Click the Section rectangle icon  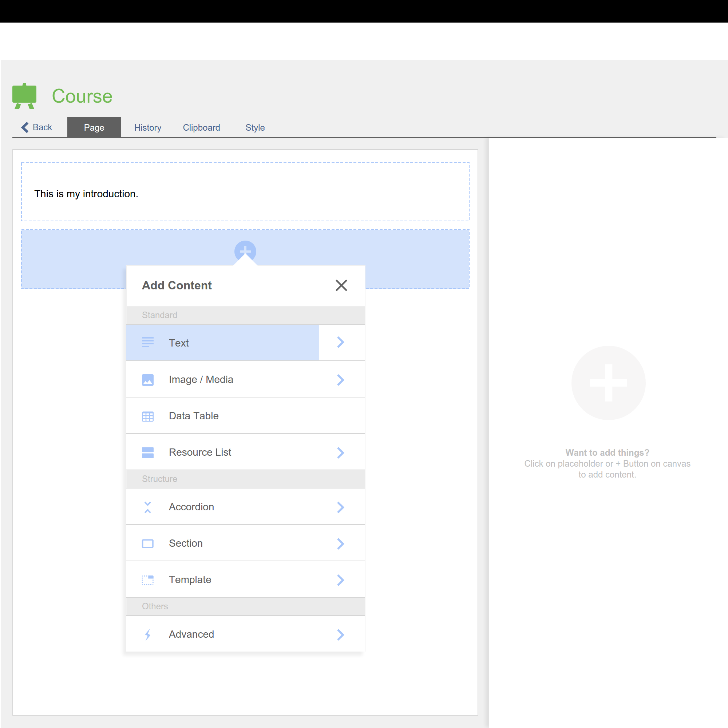148,543
